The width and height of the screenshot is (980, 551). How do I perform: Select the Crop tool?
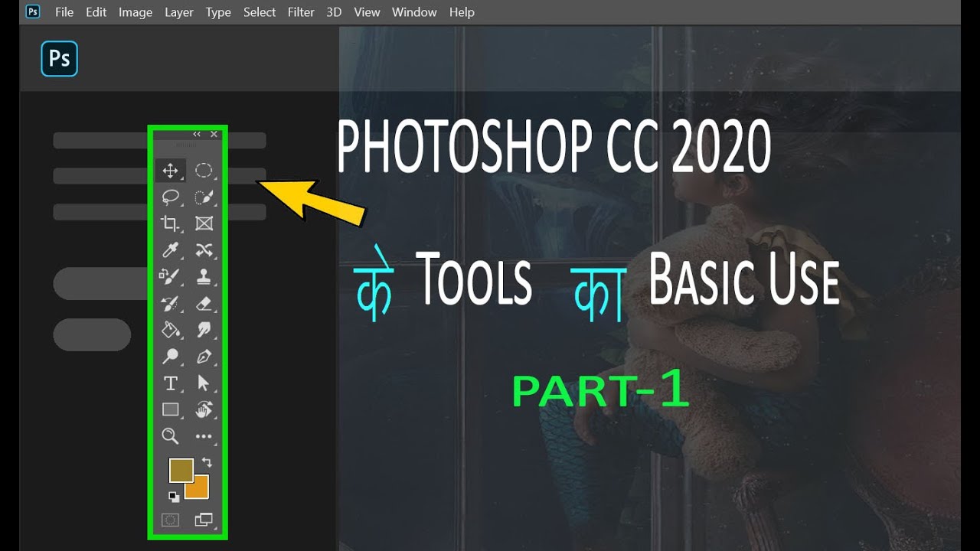click(171, 223)
